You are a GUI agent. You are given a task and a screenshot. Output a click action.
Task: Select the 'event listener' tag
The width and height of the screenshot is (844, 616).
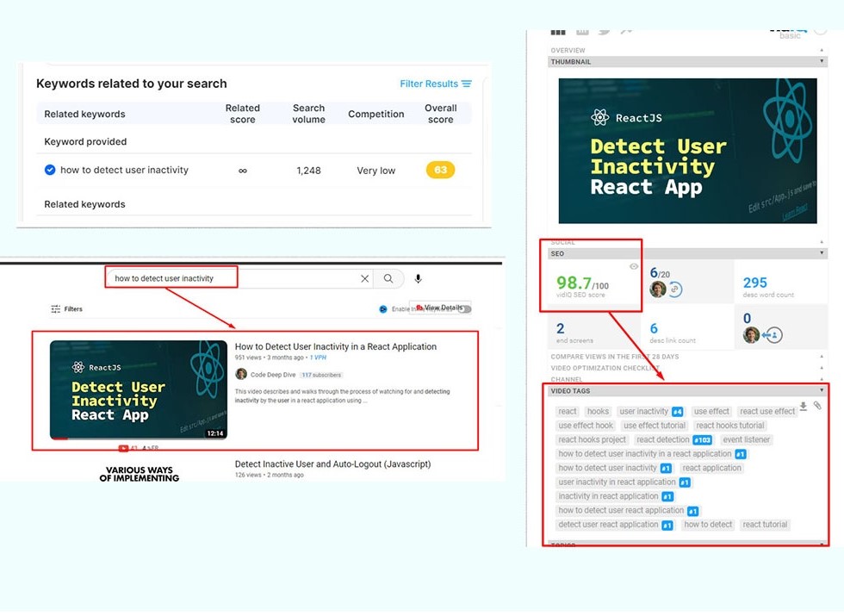point(746,440)
